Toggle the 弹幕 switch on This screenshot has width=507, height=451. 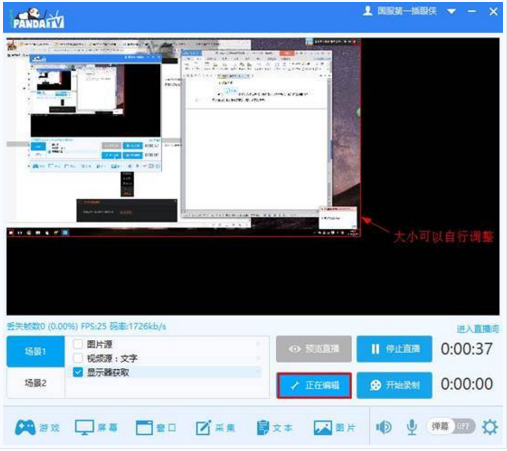coord(452,426)
